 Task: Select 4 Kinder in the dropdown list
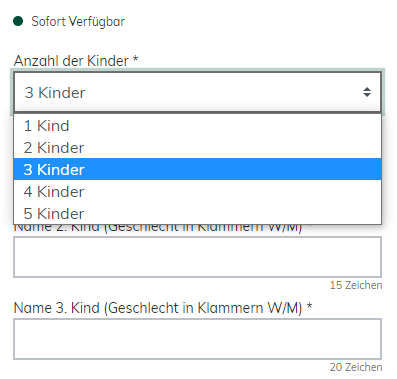[x=197, y=191]
